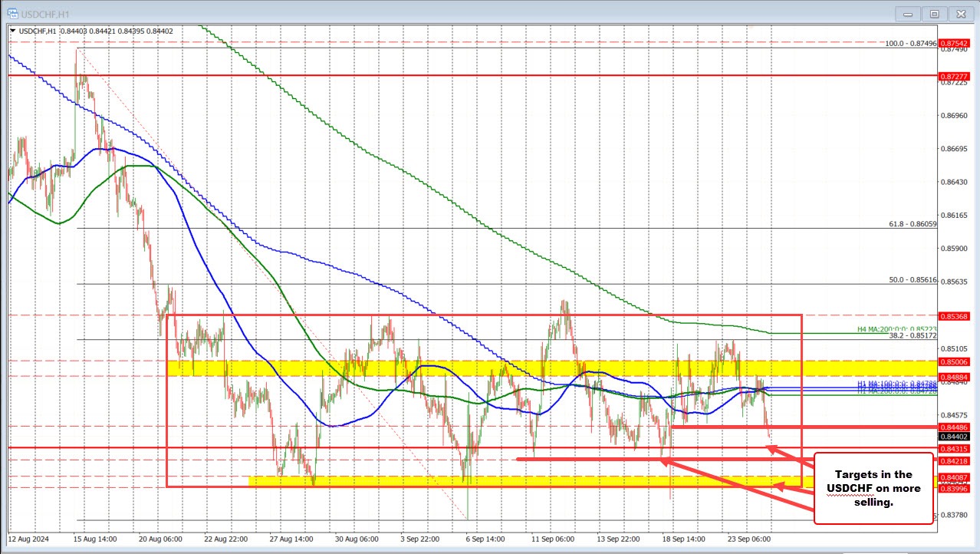Click the 12 Aug 2024 date label

30,539
